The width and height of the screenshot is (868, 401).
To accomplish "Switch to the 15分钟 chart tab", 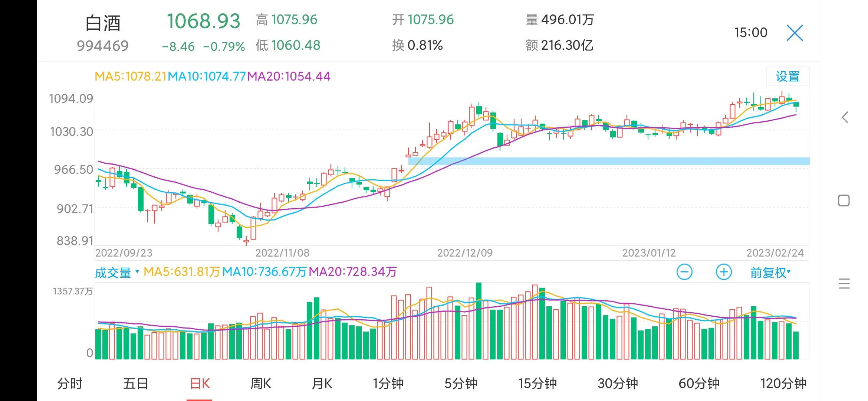I will tap(537, 384).
